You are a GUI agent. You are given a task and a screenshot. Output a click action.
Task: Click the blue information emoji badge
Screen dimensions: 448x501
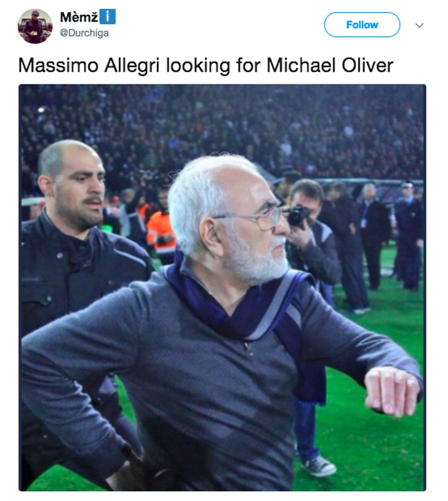108,17
